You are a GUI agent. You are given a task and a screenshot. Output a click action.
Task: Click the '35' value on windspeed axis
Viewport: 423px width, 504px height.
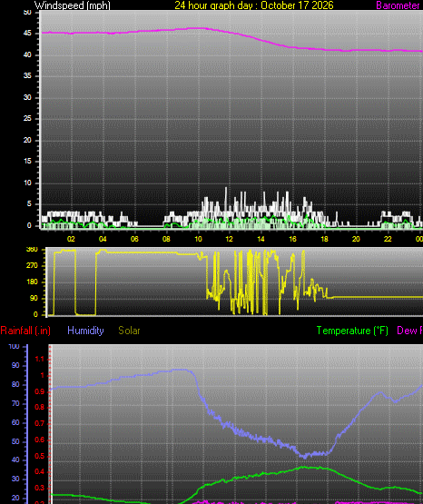[27, 76]
